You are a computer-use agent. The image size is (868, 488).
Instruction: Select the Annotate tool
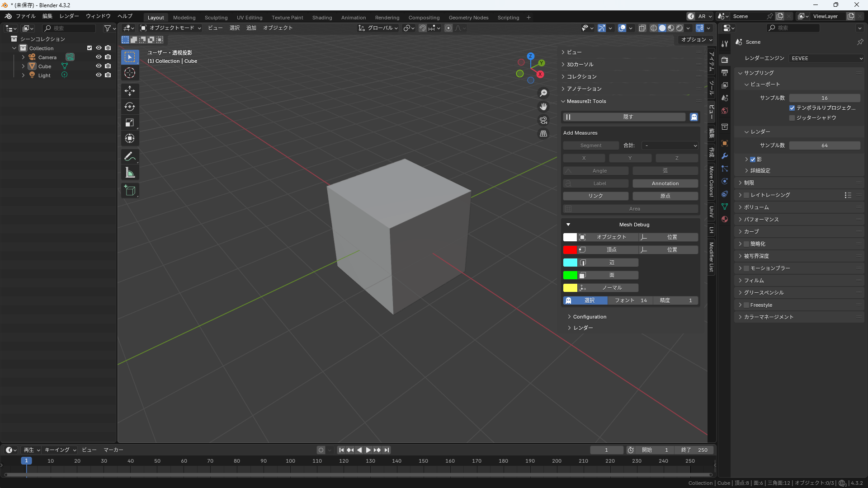coord(130,156)
